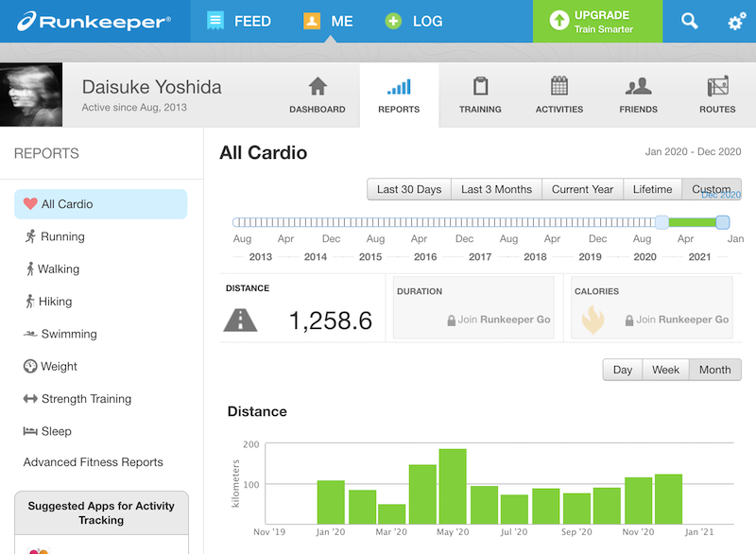Switch the chart to Month view
The height and width of the screenshot is (554, 756).
[x=715, y=370]
